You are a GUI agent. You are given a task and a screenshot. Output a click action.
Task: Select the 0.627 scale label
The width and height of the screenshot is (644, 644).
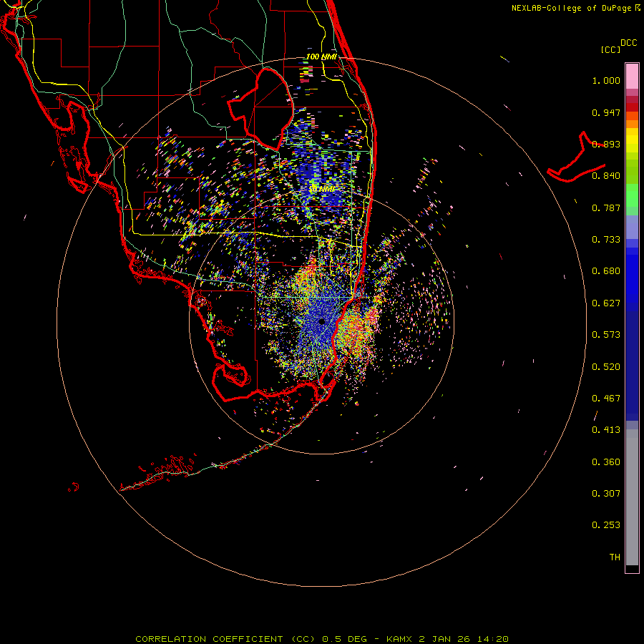pos(606,303)
